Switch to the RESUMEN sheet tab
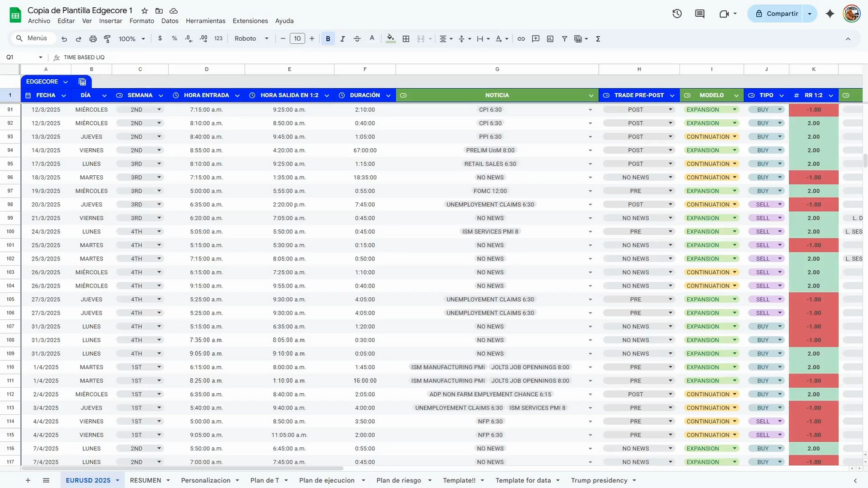868x488 pixels. pyautogui.click(x=145, y=480)
